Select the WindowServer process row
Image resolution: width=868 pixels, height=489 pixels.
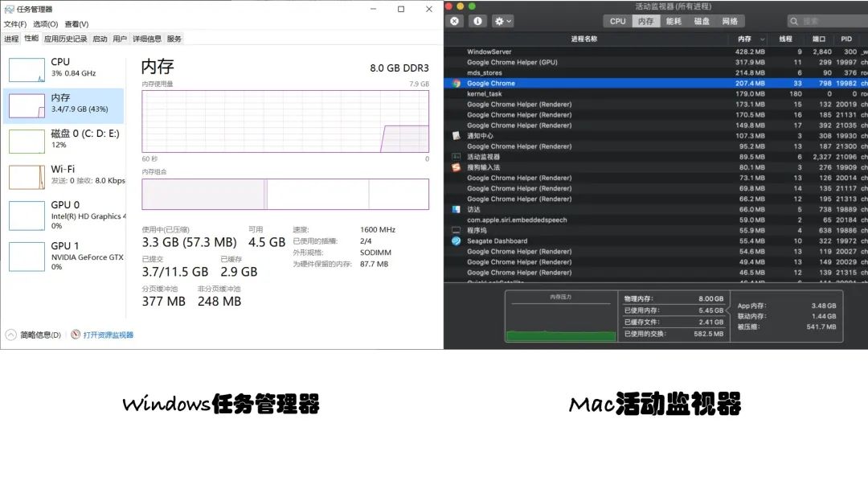656,51
